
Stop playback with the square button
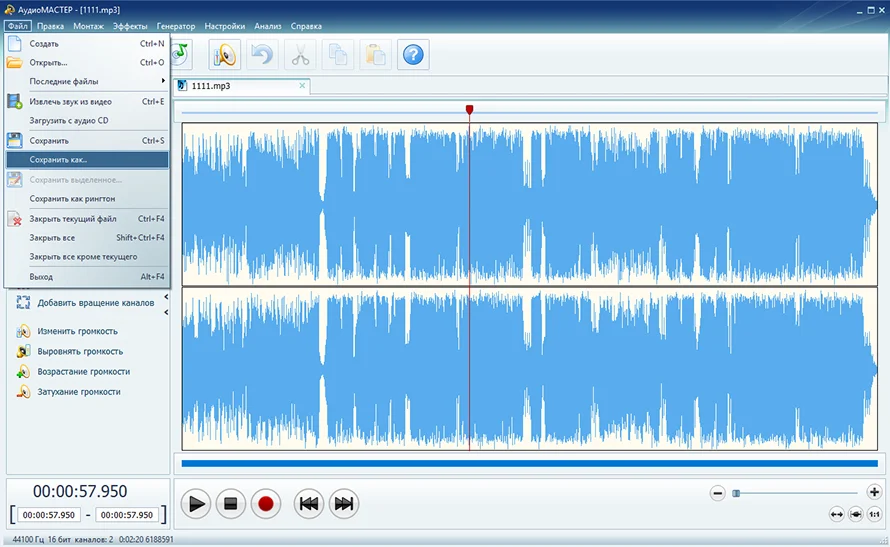(x=230, y=504)
